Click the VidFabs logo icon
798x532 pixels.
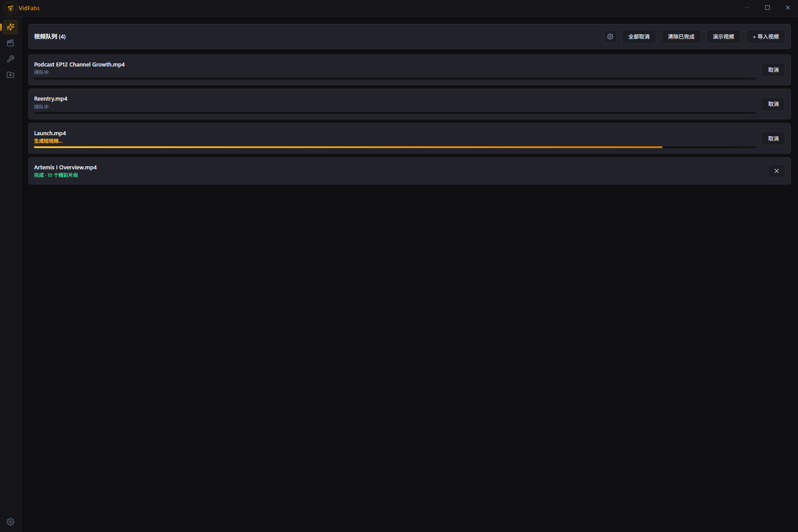click(11, 8)
